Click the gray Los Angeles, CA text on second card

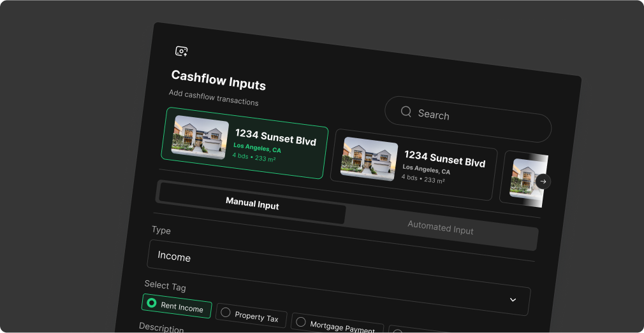tap(427, 170)
